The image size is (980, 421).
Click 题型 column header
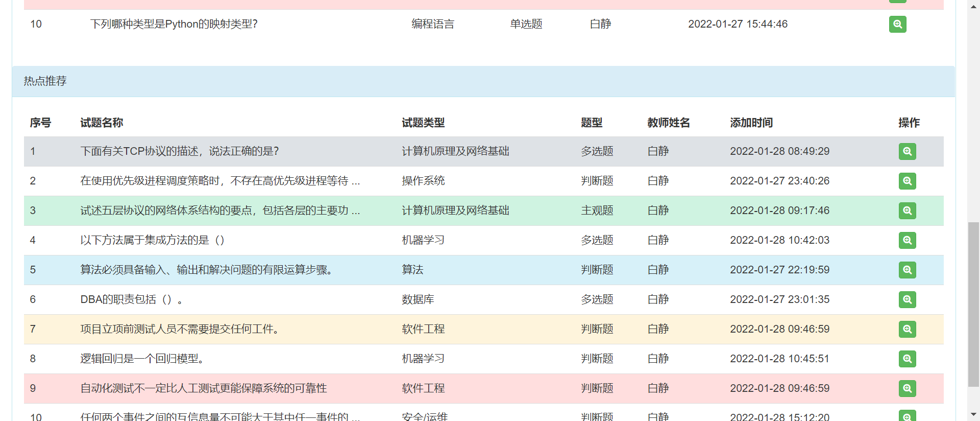(592, 123)
